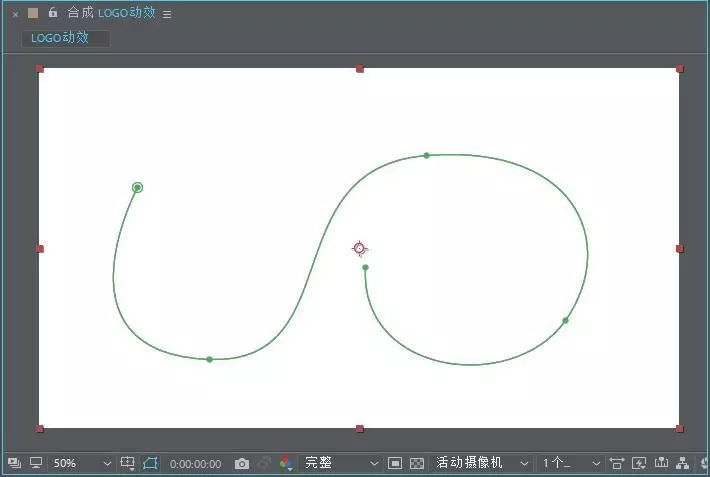Click the 0:00:00:00 current time display
Image resolution: width=710 pixels, height=477 pixels.
click(x=196, y=464)
